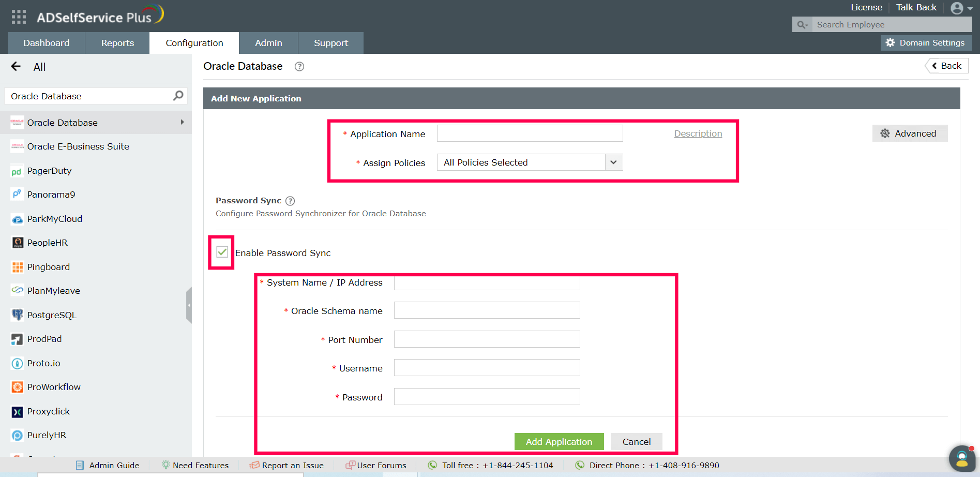
Task: Open the chat assistant bubble icon
Action: (962, 458)
